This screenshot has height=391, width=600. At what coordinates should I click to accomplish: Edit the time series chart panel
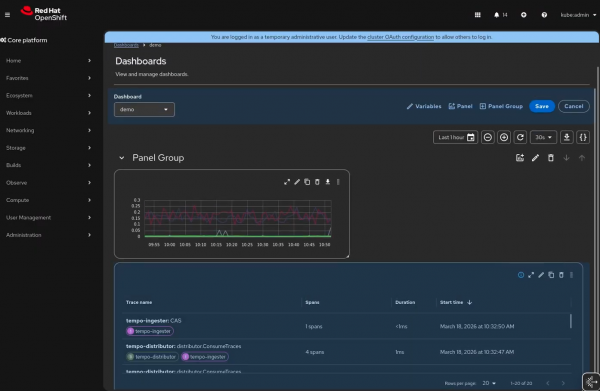[297, 182]
